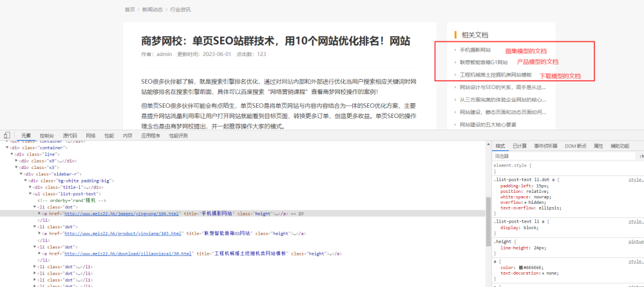Open the product/yinxiang/103.html href link
Viewport: 644px width, 287px height.
coord(122,233)
